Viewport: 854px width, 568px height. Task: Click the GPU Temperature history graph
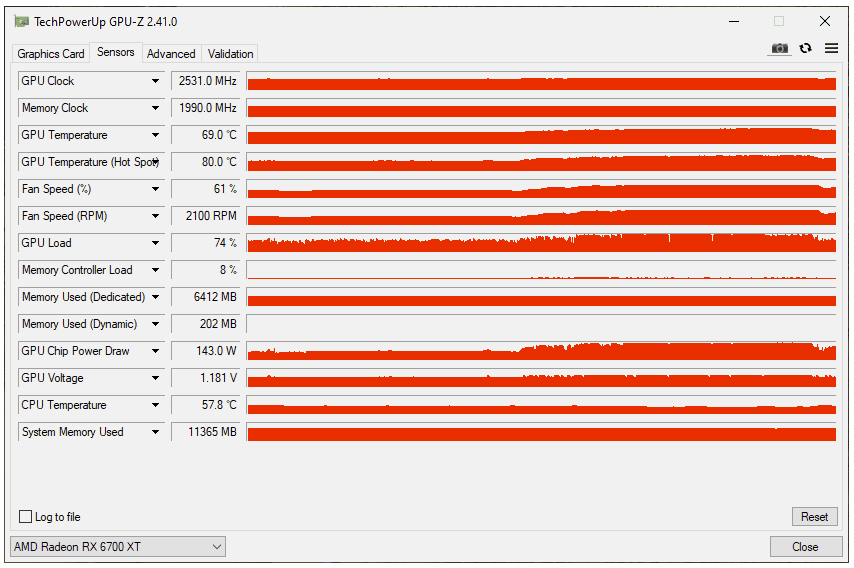(x=541, y=135)
